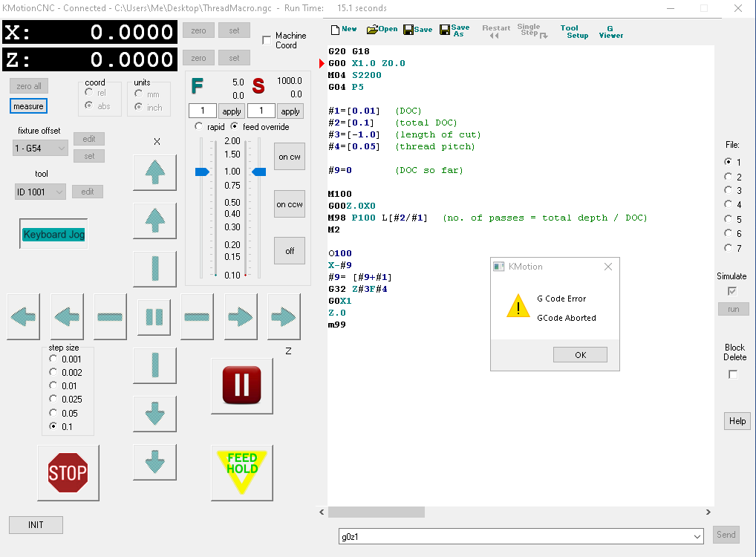Expand the g0z1 command history dropdown

[696, 535]
